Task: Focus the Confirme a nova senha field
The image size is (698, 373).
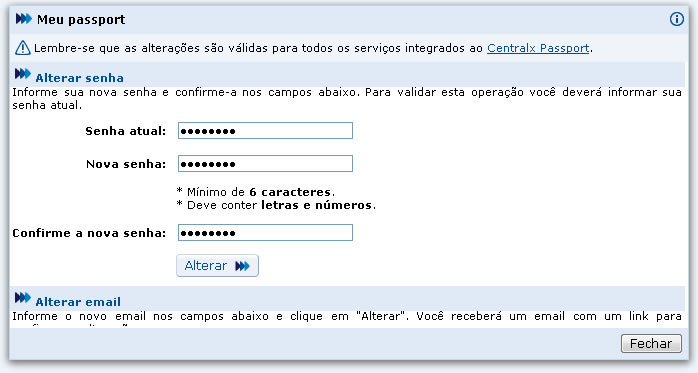Action: (265, 233)
